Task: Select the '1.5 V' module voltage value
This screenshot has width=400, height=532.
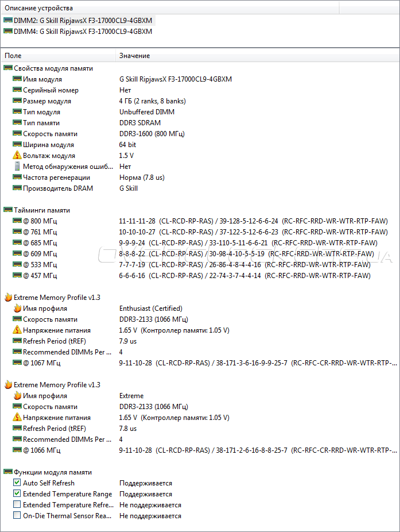Action: point(126,156)
